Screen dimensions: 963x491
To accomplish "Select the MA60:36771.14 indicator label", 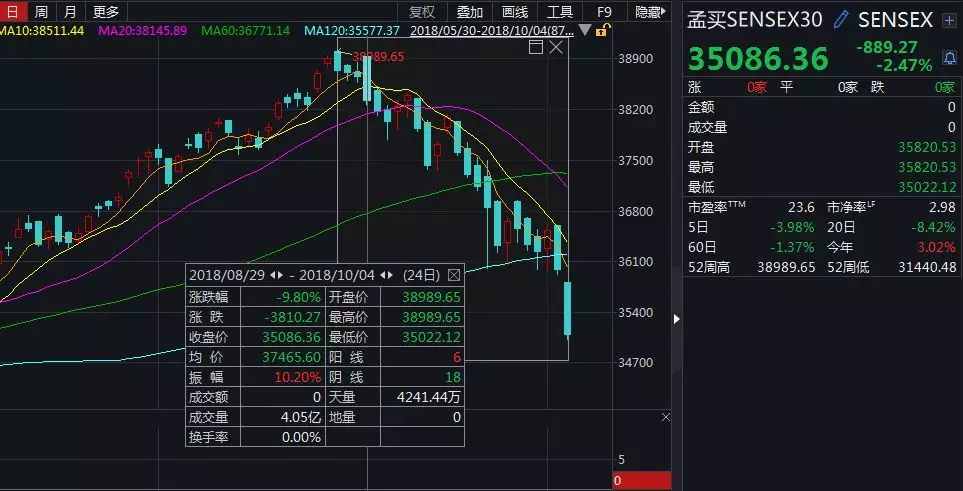I will [246, 30].
